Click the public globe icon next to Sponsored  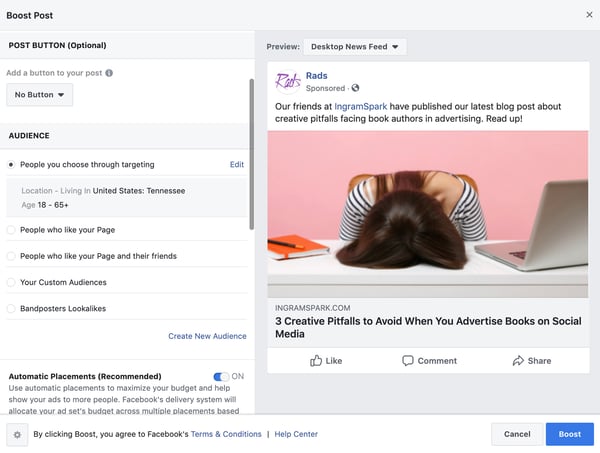tap(355, 88)
